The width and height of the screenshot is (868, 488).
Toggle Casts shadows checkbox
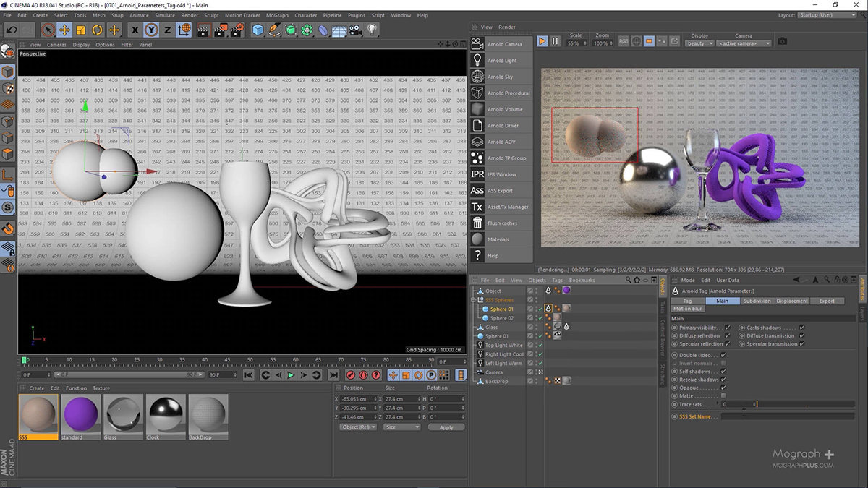pyautogui.click(x=802, y=328)
